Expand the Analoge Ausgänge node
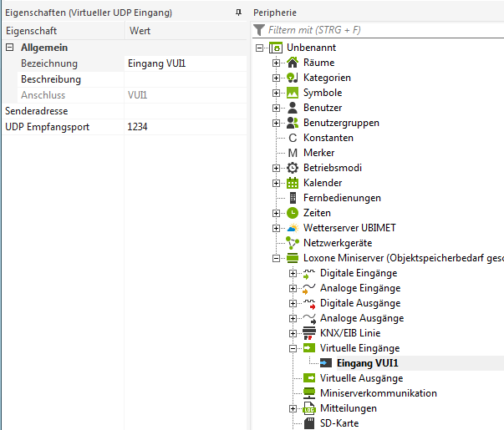 pyautogui.click(x=293, y=319)
